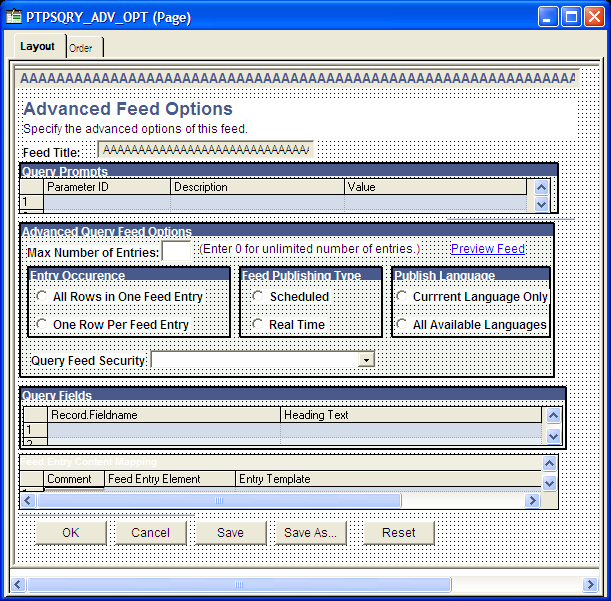This screenshot has width=611, height=601.
Task: Click Query Fields grid scroll up arrow
Action: pyautogui.click(x=553, y=415)
